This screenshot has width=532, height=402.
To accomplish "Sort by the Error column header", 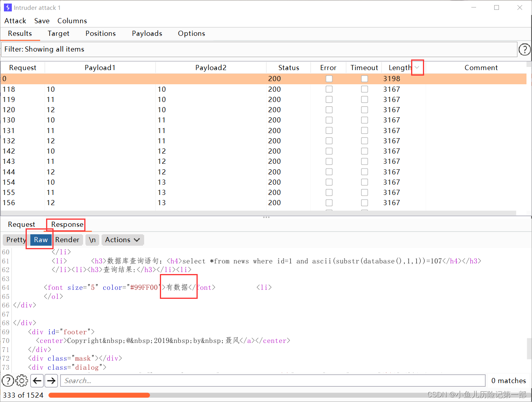I will coord(328,68).
